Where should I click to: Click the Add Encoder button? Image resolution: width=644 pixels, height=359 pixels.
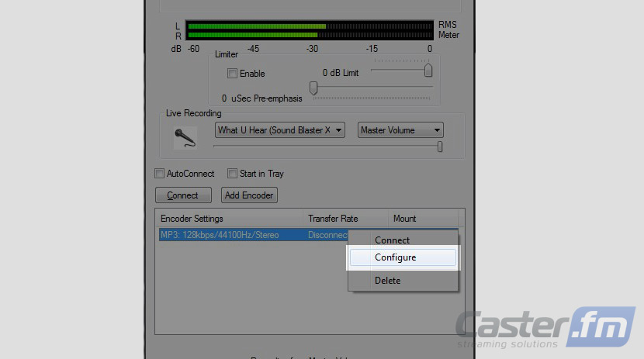(249, 195)
